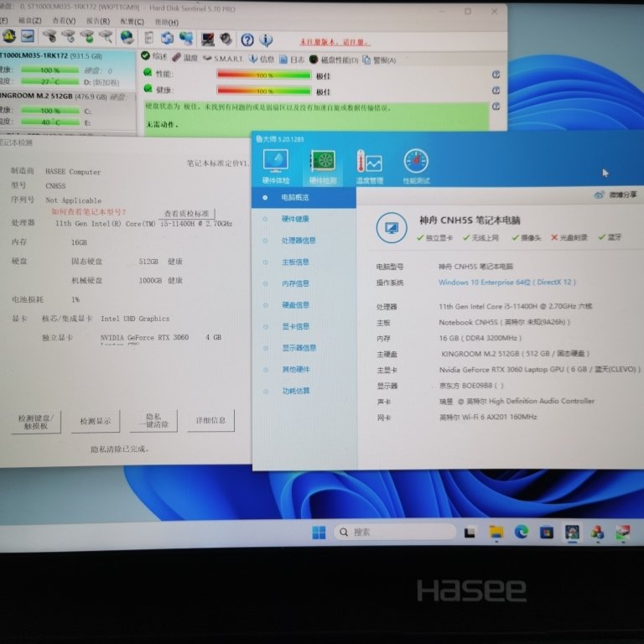The width and height of the screenshot is (644, 644).
Task: Click the 性能 100% gradient bar
Action: pyautogui.click(x=263, y=75)
